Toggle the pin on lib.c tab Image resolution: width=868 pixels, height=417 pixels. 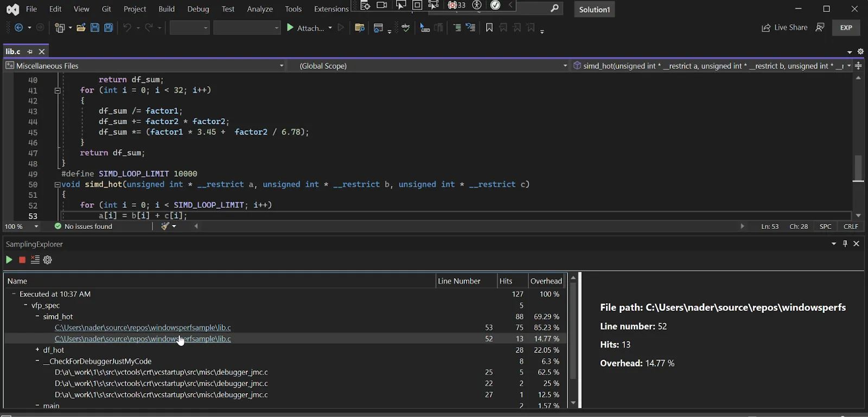pyautogui.click(x=30, y=52)
